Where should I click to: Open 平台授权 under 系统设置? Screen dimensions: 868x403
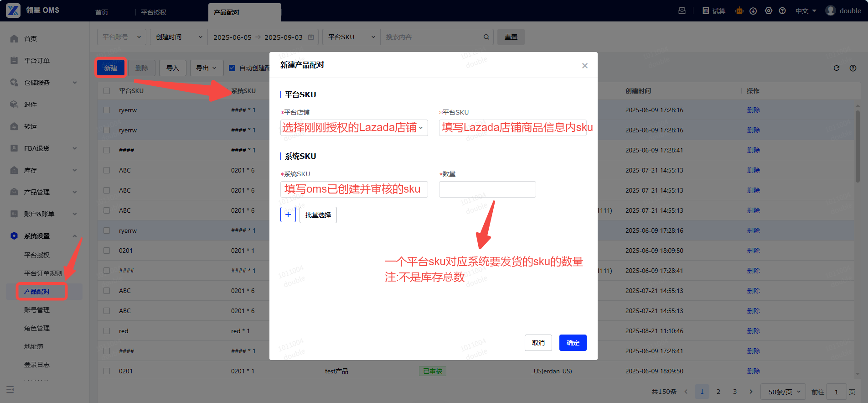coord(37,255)
